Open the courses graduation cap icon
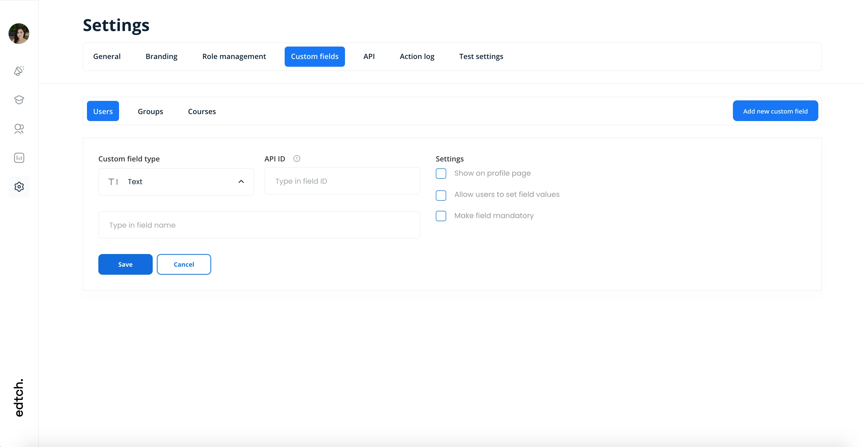 click(x=19, y=100)
